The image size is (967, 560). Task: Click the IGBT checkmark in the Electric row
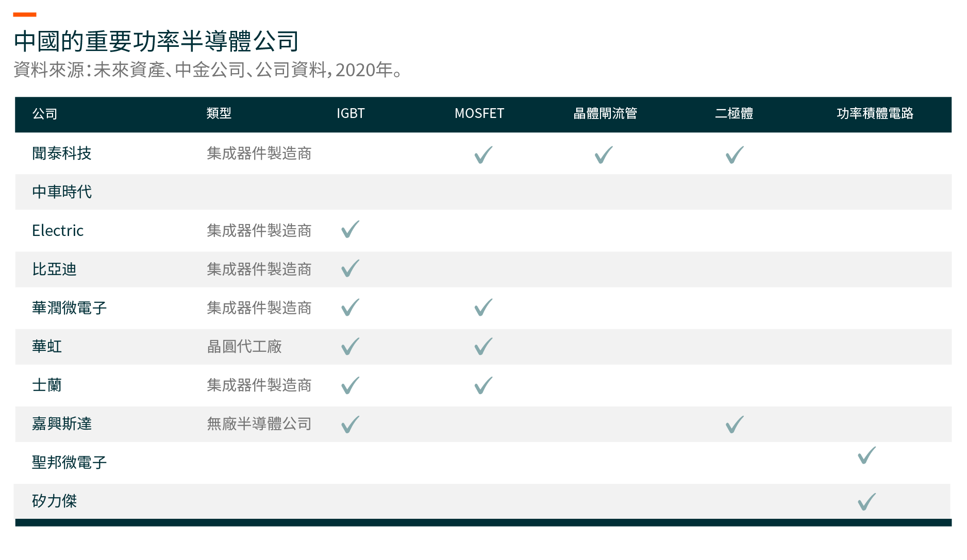(x=351, y=229)
